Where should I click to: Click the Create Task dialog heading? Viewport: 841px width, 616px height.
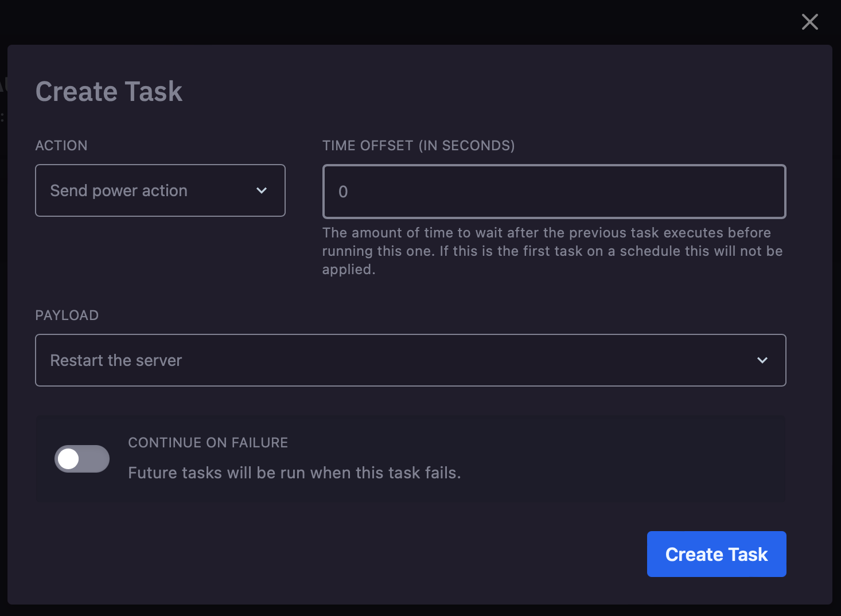tap(109, 92)
